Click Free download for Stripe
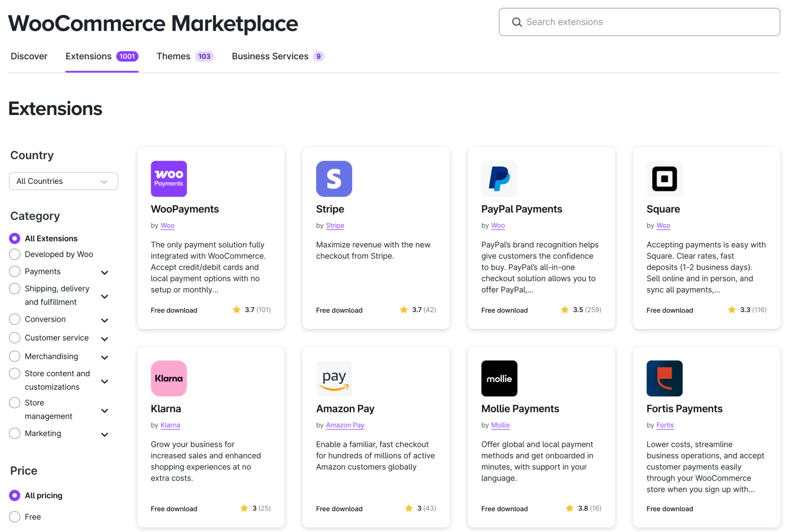Image resolution: width=795 pixels, height=532 pixels. tap(339, 310)
